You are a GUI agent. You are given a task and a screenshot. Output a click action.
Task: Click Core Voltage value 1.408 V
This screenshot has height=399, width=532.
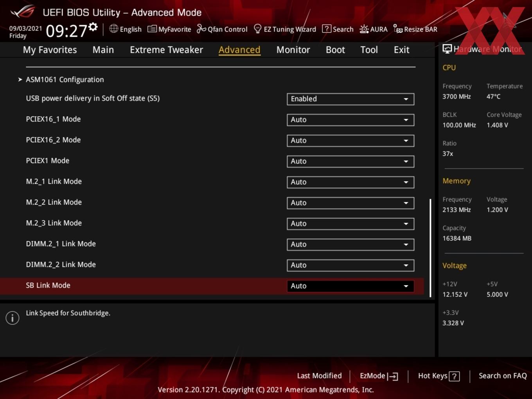click(x=497, y=125)
